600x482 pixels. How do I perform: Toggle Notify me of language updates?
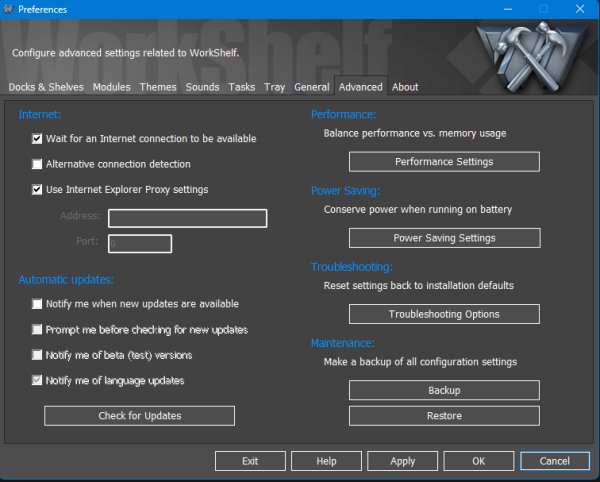pos(37,380)
